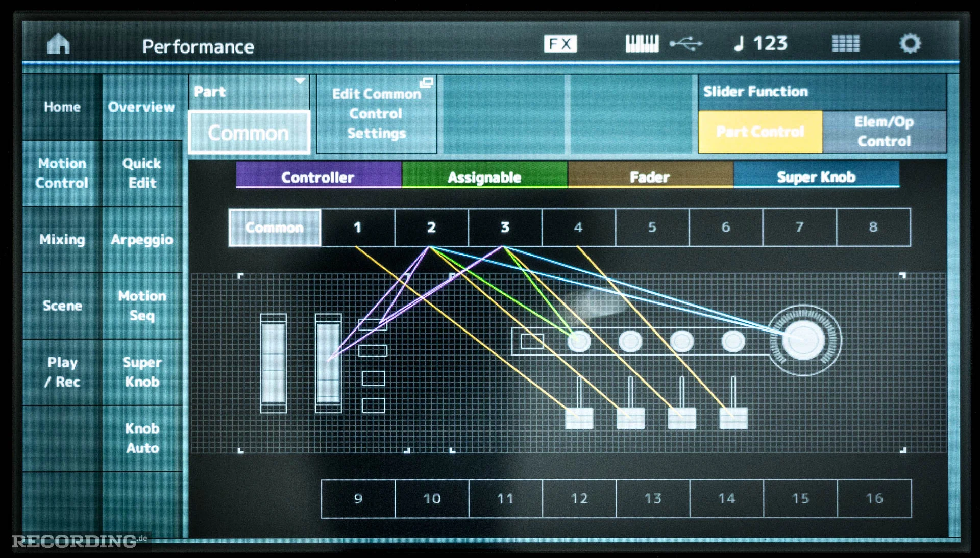Image resolution: width=980 pixels, height=558 pixels.
Task: Select part 16 in the bottom row
Action: click(x=874, y=499)
